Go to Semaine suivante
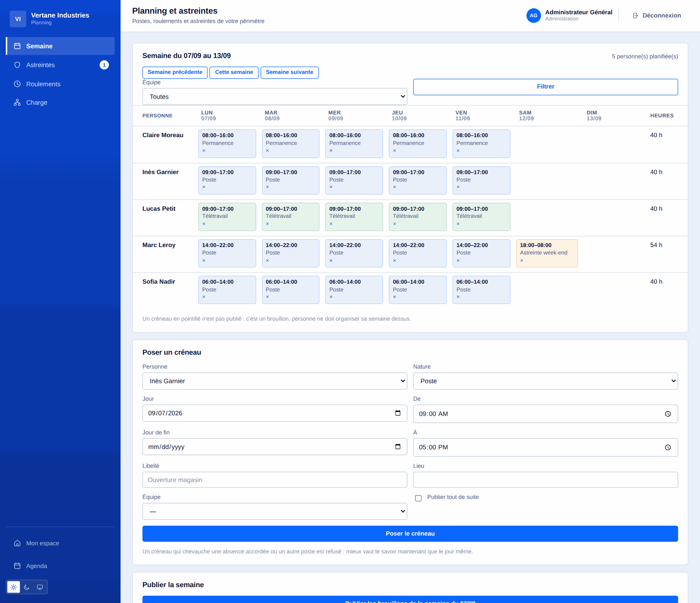Screen dimensions: 700x603 289,72
